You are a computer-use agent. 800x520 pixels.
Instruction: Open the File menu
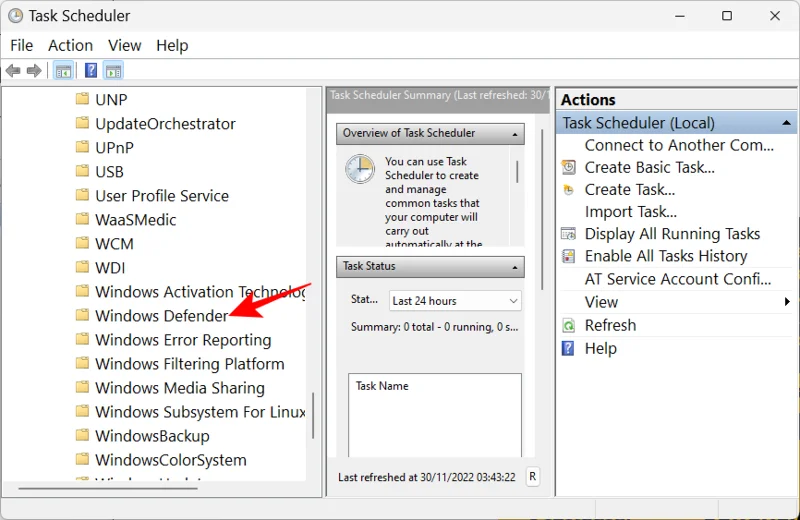point(21,45)
